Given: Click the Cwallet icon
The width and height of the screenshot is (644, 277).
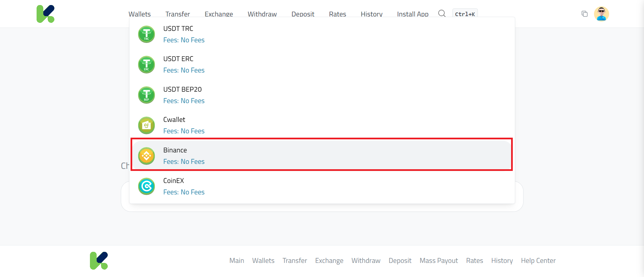Looking at the screenshot, I should 147,125.
